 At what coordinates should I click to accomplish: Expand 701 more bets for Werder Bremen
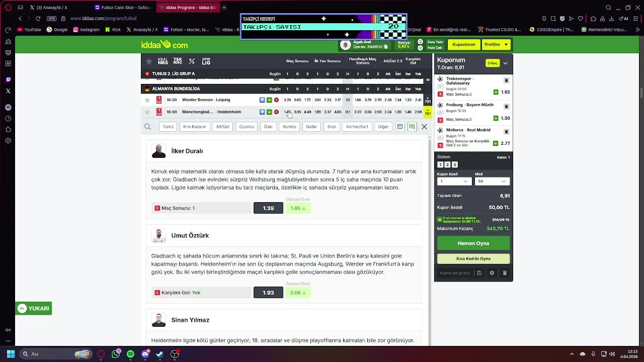tap(428, 100)
